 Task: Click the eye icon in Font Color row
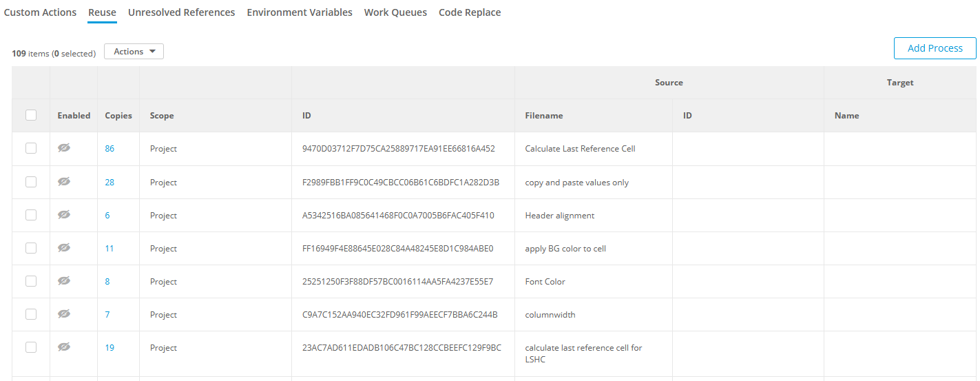(64, 281)
